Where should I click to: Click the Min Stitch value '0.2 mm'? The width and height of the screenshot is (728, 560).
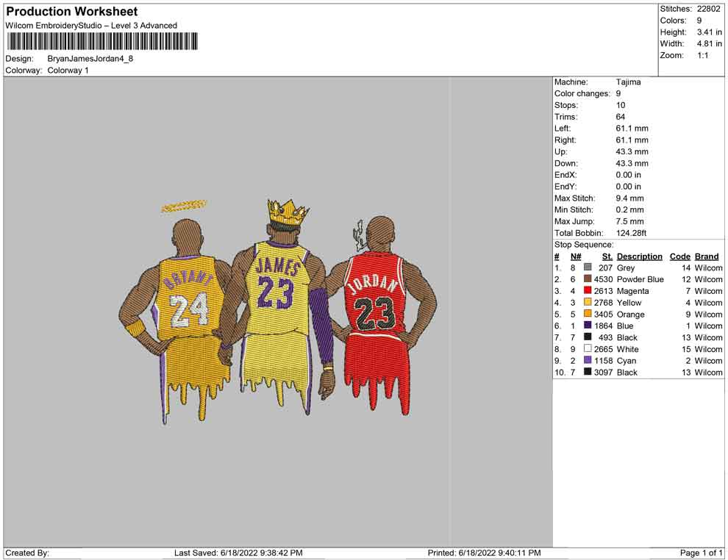629,209
